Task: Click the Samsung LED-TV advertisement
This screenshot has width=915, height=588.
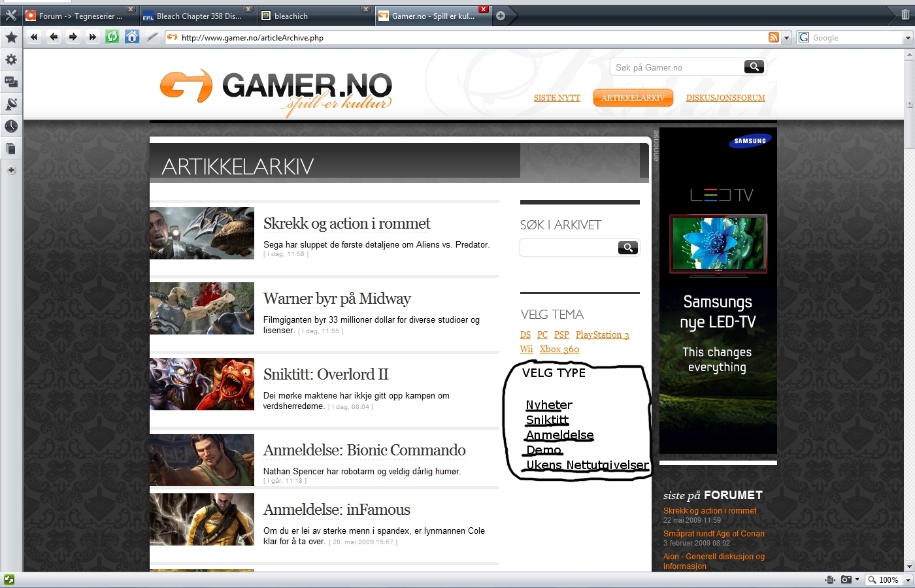Action: click(x=718, y=291)
